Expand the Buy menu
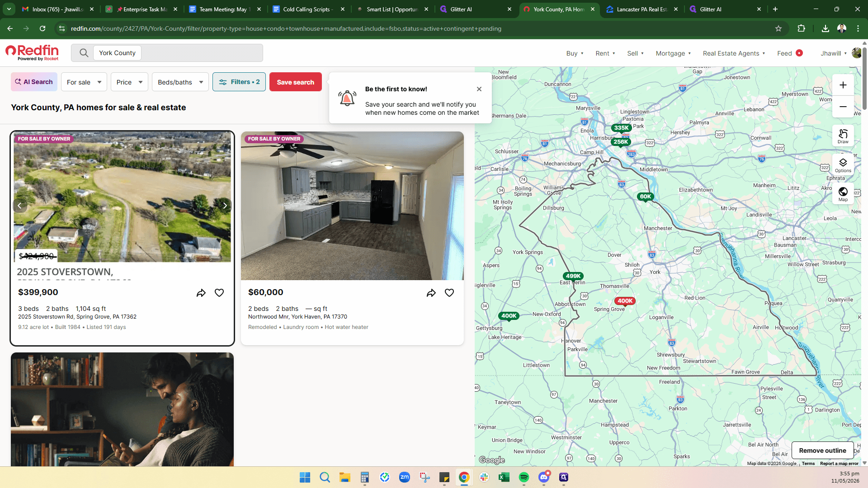This screenshot has height=488, width=868. pos(575,53)
